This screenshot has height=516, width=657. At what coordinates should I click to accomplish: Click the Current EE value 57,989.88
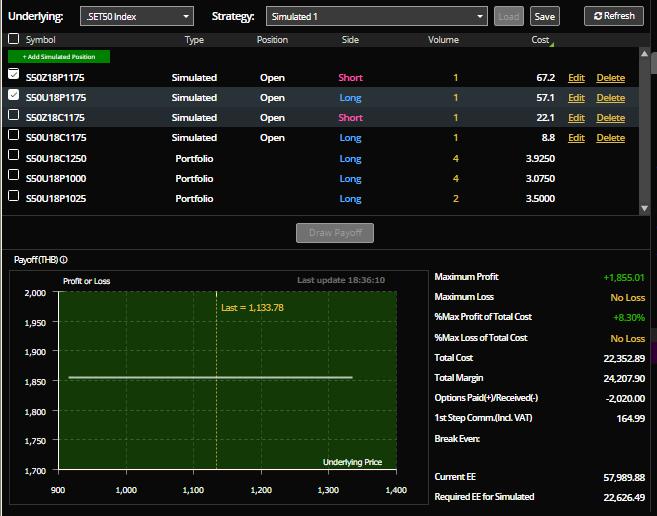click(624, 477)
